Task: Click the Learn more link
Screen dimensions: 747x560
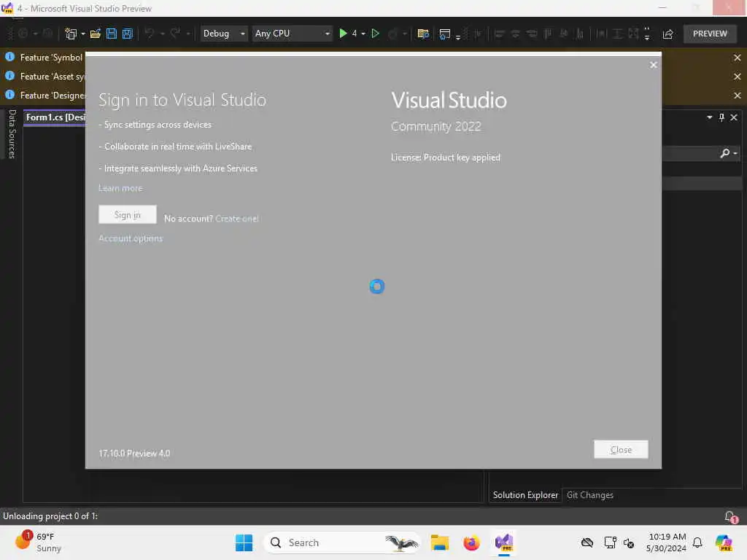Action: tap(120, 188)
